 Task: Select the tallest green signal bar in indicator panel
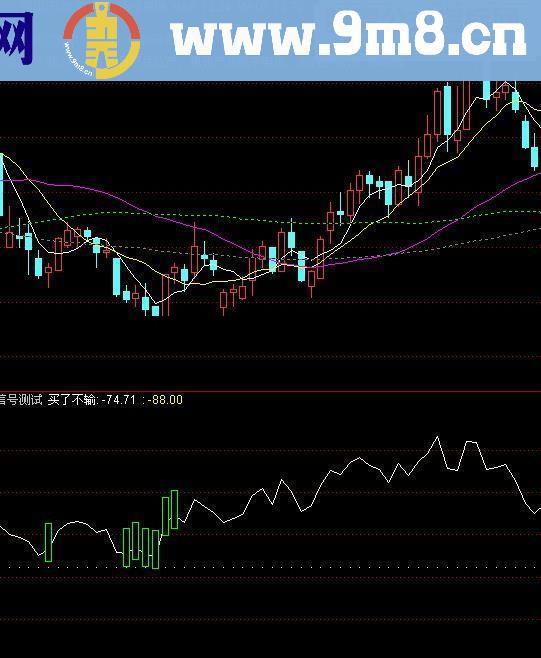[x=175, y=509]
